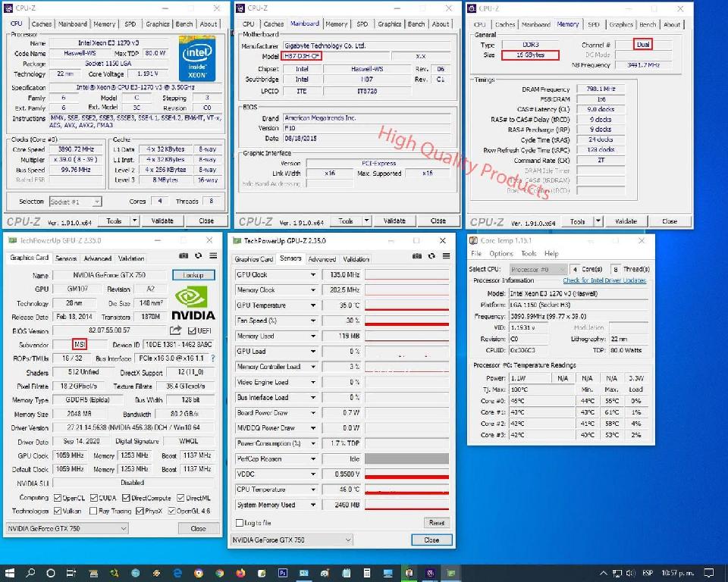Viewport: 728px width, 582px height.
Task: Open Tools arrow dropdown in first CPU-Z window
Action: pyautogui.click(x=135, y=221)
